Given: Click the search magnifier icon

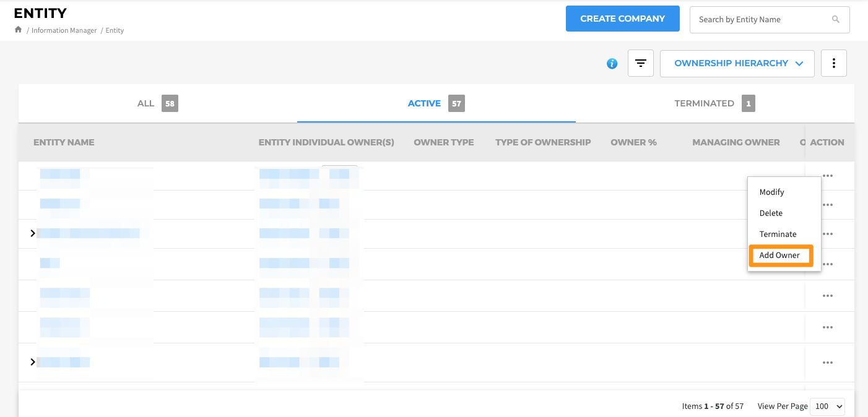Looking at the screenshot, I should pyautogui.click(x=836, y=19).
